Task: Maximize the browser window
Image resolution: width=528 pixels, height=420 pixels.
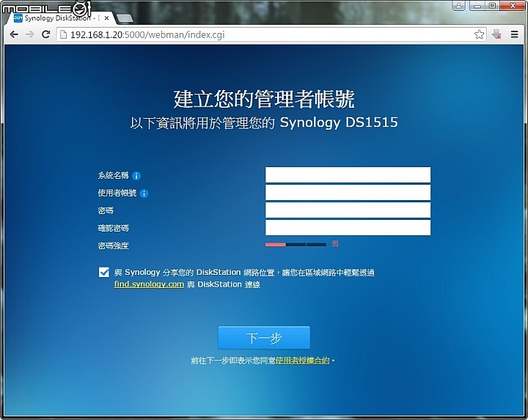Action: tap(492, 6)
